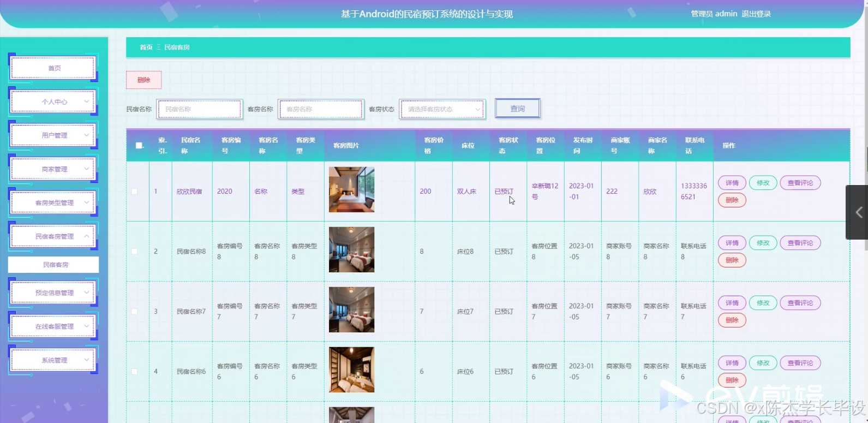The image size is (868, 423).
Task: Click the 客房价格 column header
Action: coord(434,146)
